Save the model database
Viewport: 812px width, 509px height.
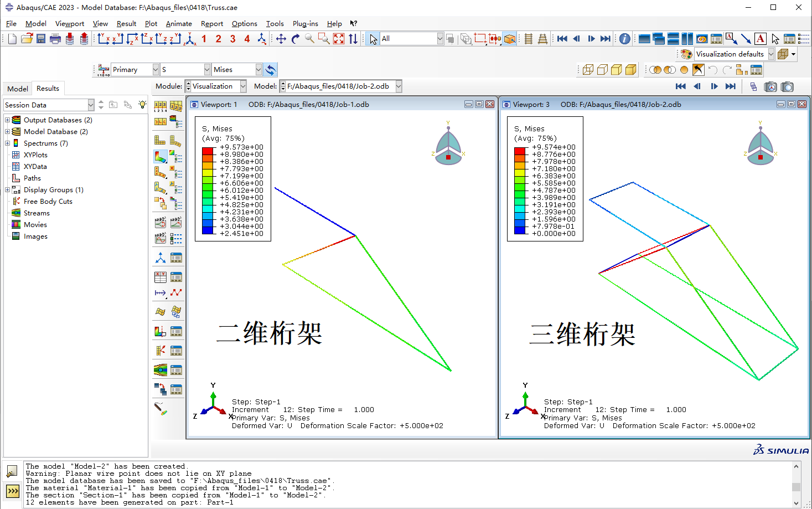tap(41, 38)
